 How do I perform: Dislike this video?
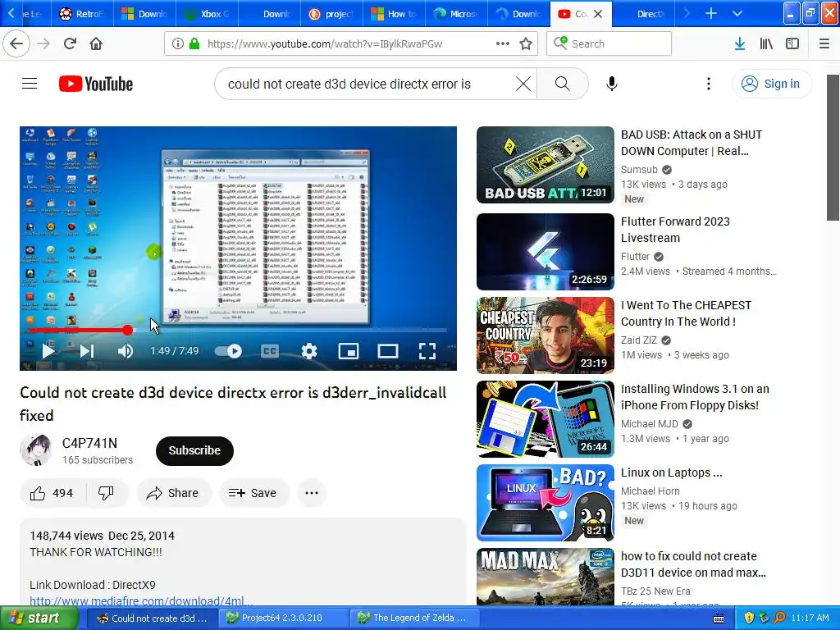(x=106, y=493)
